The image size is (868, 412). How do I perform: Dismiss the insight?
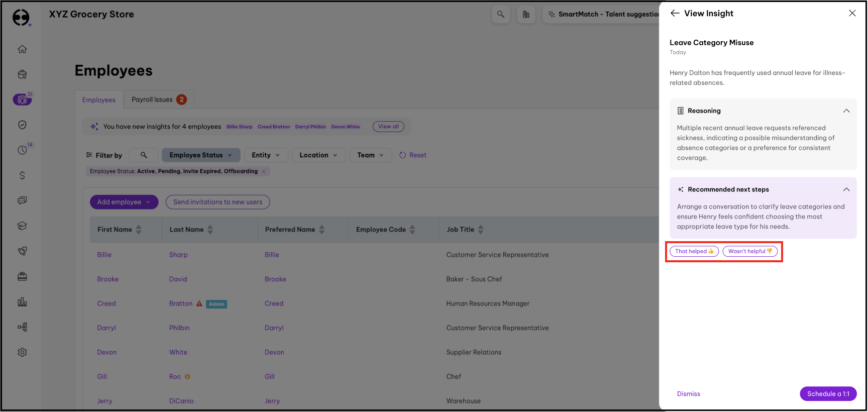pyautogui.click(x=688, y=394)
